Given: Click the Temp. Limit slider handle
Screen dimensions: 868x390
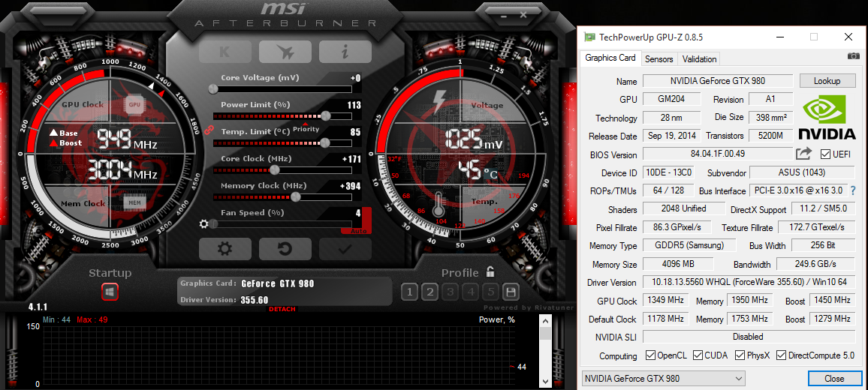Looking at the screenshot, I should click(x=325, y=142).
